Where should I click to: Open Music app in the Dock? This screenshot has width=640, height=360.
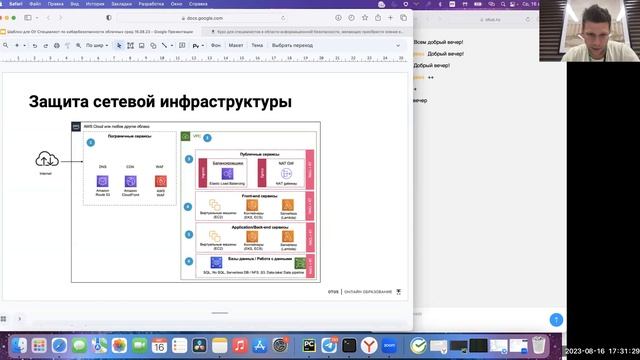coord(240,346)
